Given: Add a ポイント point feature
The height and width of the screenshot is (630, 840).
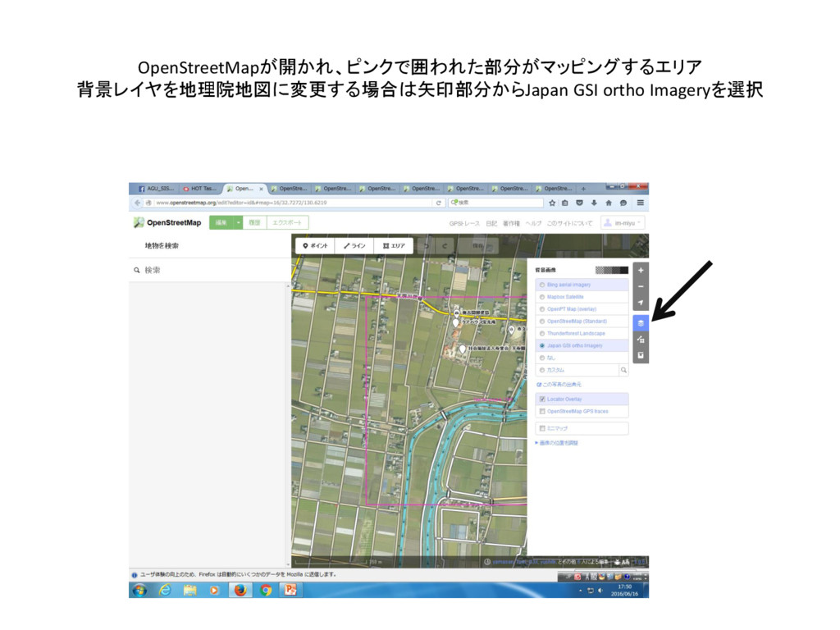Looking at the screenshot, I should (x=315, y=246).
